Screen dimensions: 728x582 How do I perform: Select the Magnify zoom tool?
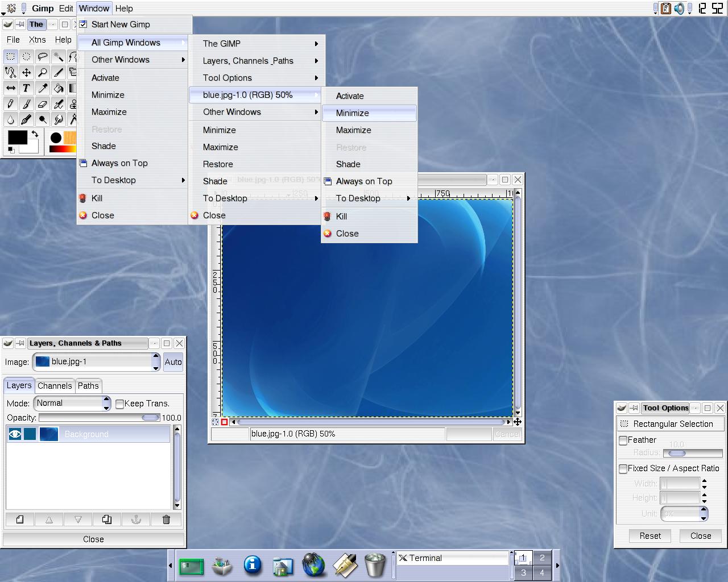click(x=42, y=72)
